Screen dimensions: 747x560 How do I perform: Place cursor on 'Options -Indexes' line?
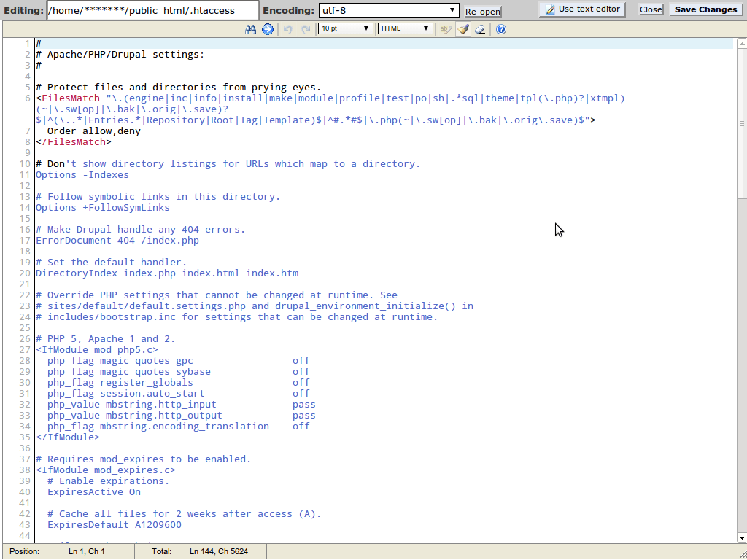pos(82,175)
